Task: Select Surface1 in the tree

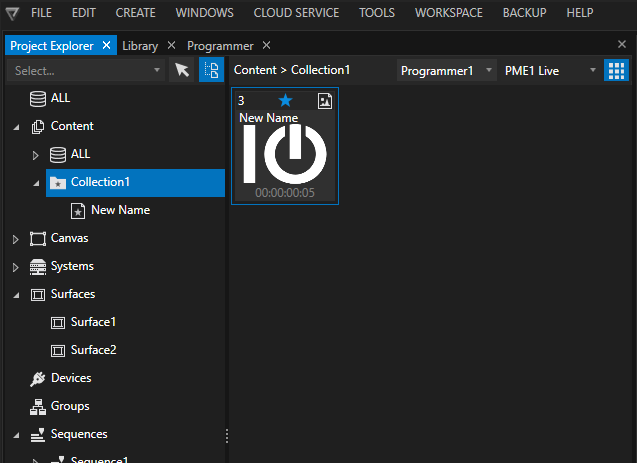Action: click(x=93, y=322)
